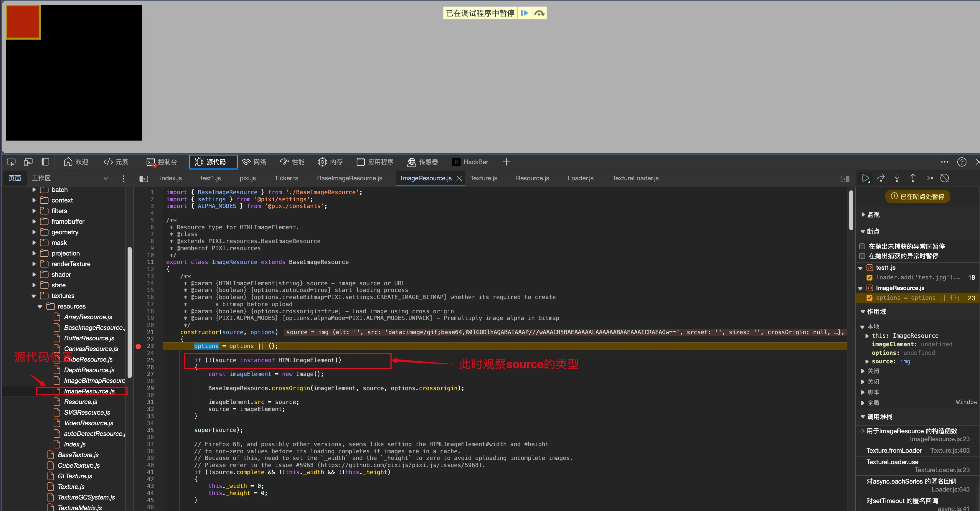Open the 内存 memory tab
This screenshot has width=980, height=511.
[x=330, y=162]
